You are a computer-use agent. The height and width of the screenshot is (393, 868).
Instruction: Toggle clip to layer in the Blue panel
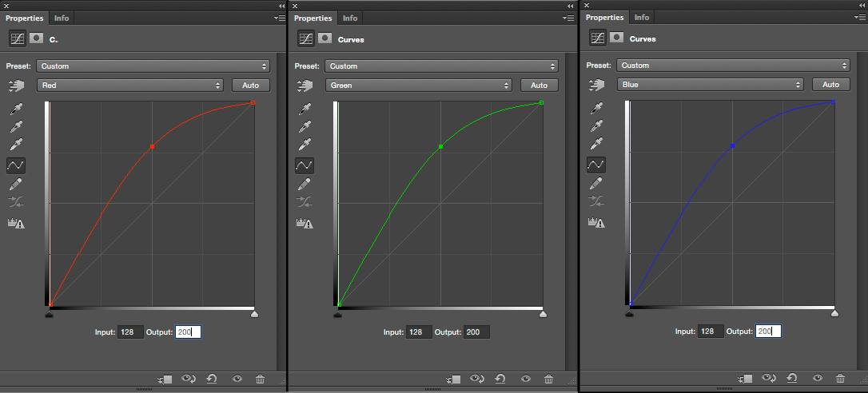click(745, 378)
